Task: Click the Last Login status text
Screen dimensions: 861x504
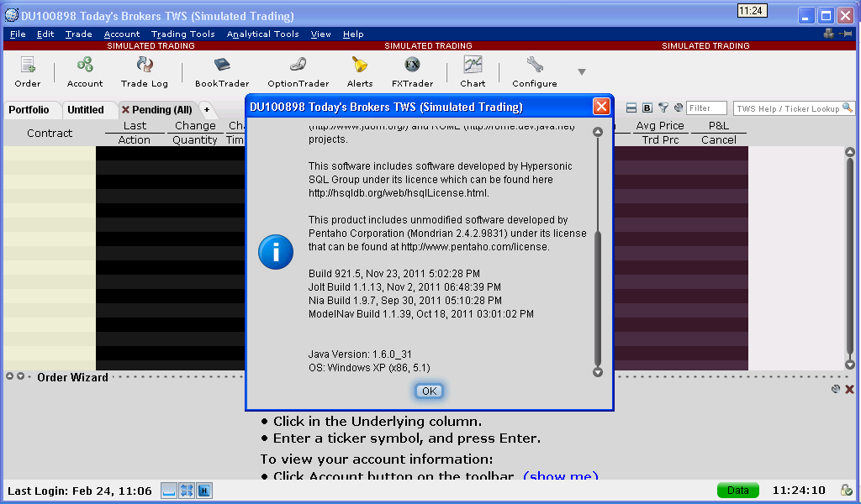Action: (x=80, y=491)
